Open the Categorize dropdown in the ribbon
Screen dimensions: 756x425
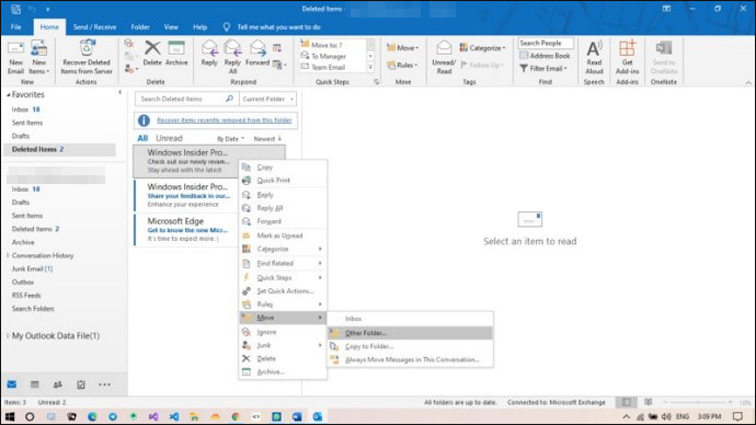point(483,48)
